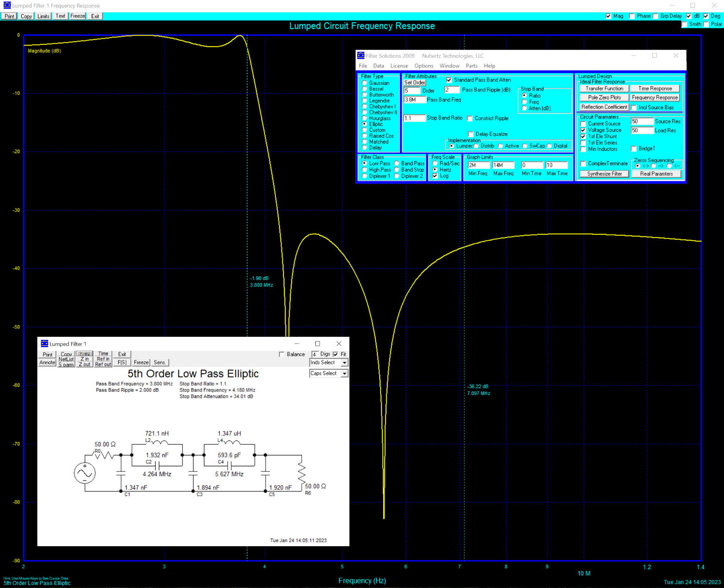Open the Data menu

pyautogui.click(x=378, y=66)
